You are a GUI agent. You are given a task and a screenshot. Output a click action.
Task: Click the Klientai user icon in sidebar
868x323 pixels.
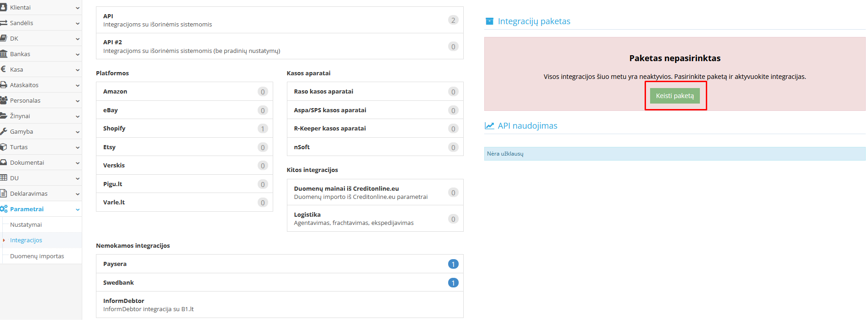coord(3,7)
